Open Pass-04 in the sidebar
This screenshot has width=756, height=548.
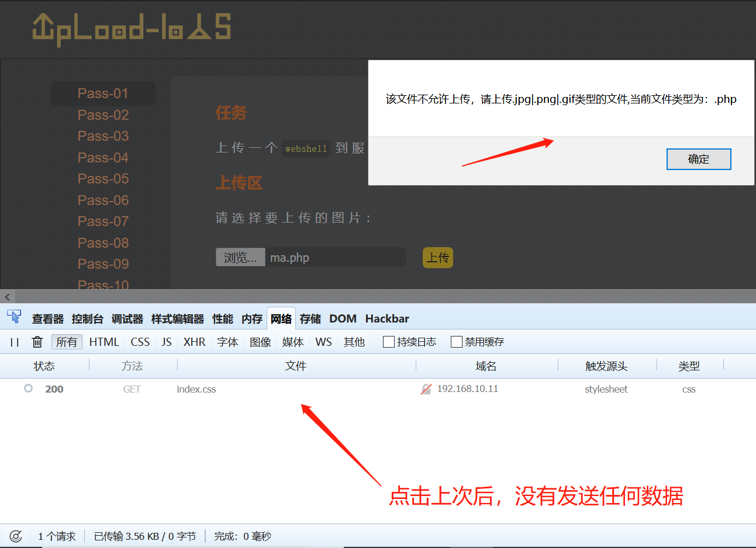click(x=103, y=158)
